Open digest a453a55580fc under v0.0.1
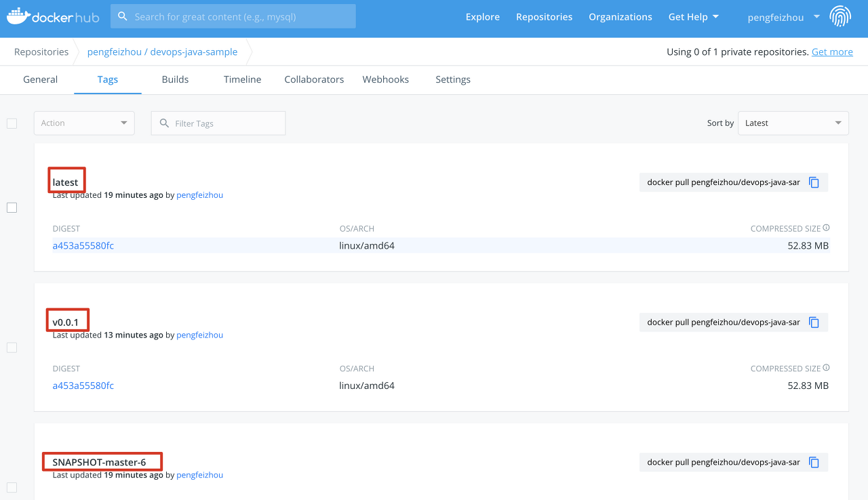The image size is (868, 500). click(83, 386)
